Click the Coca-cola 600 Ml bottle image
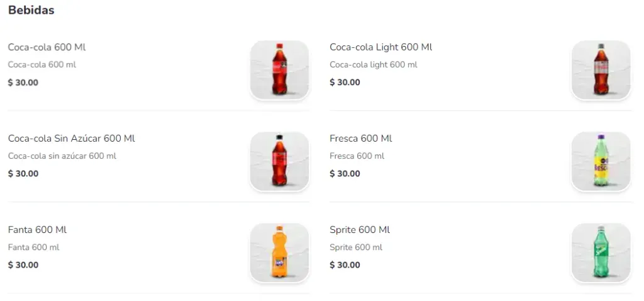Viewport: 644px width, 301px height. [279, 70]
